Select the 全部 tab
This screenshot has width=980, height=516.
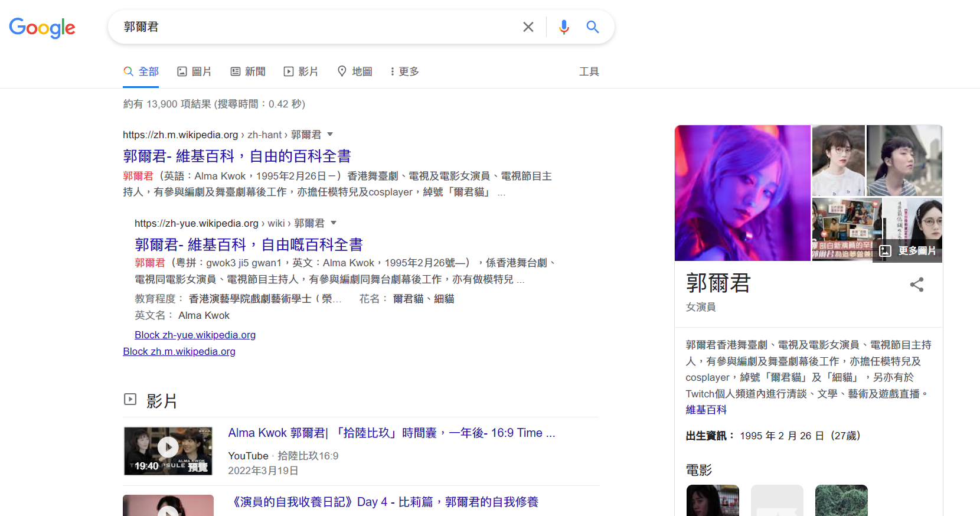(x=141, y=71)
